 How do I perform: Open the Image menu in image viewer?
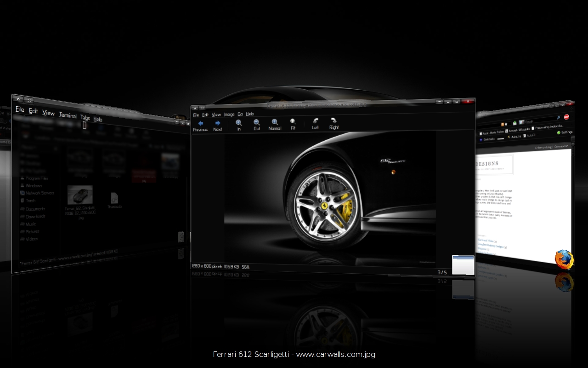click(229, 115)
